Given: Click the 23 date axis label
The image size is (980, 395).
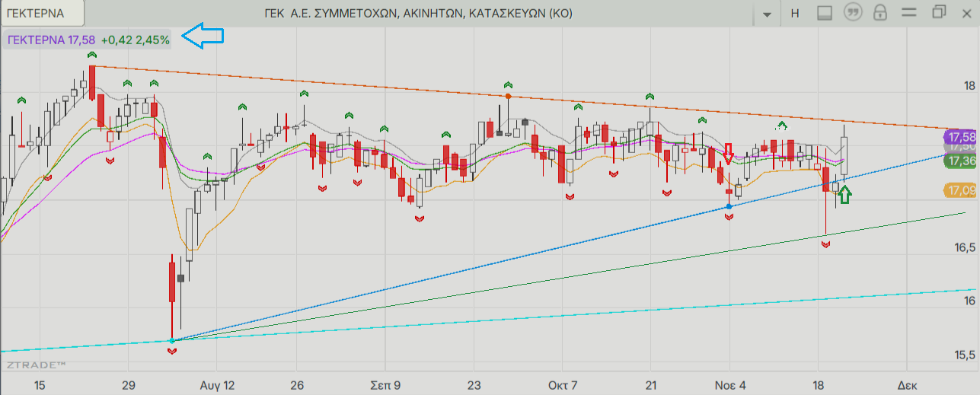Looking at the screenshot, I should (x=474, y=384).
